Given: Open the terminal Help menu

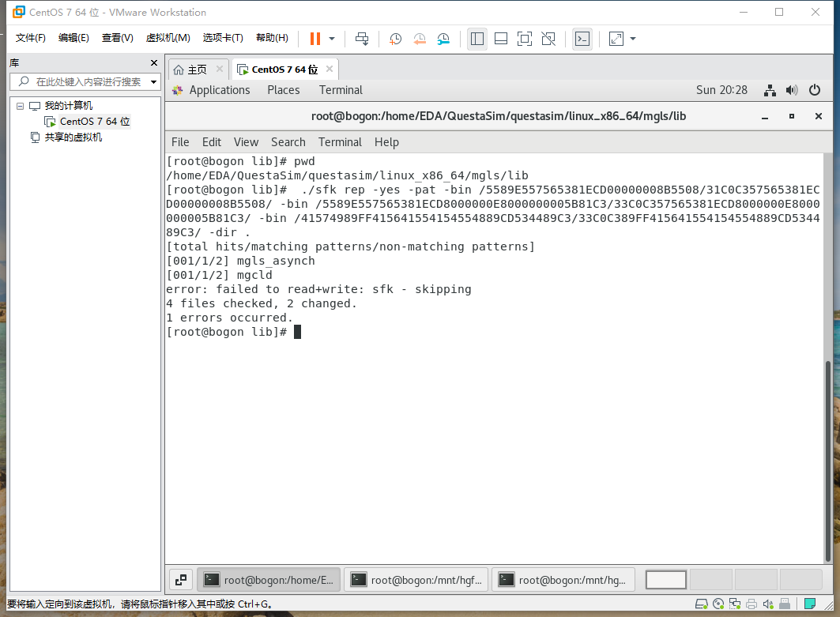Looking at the screenshot, I should (386, 142).
